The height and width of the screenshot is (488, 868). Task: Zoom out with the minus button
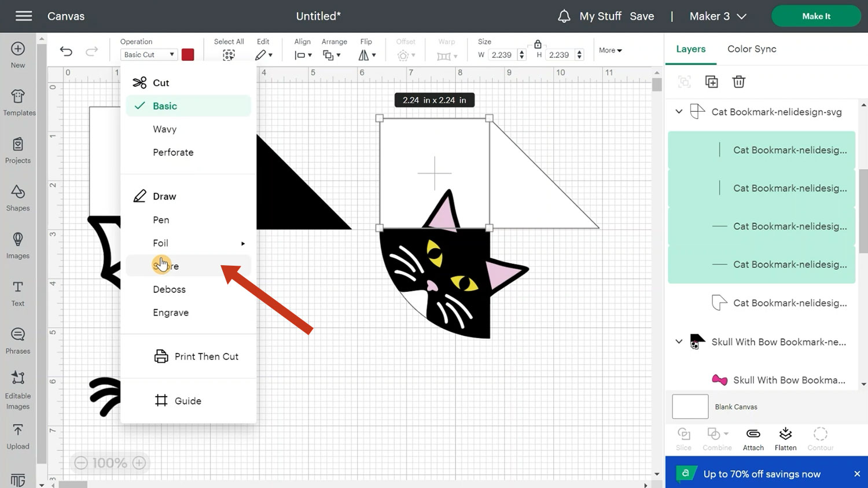pos(81,463)
